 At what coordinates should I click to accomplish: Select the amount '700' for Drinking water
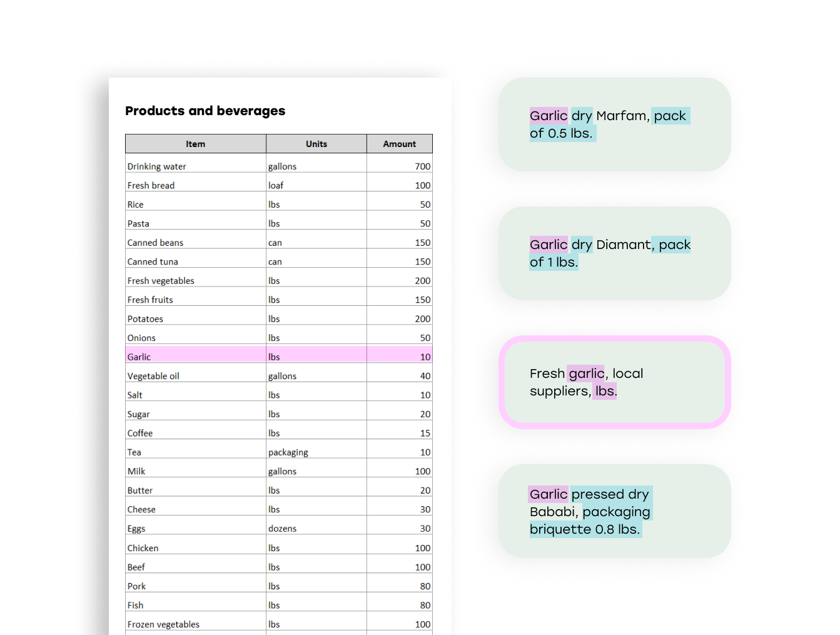point(400,163)
